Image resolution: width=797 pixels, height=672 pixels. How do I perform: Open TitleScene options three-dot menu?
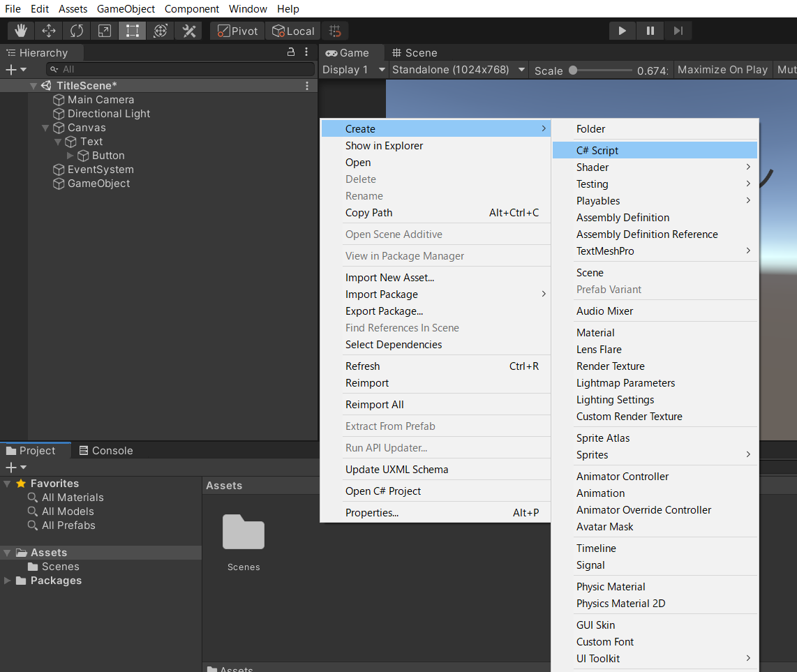(307, 86)
